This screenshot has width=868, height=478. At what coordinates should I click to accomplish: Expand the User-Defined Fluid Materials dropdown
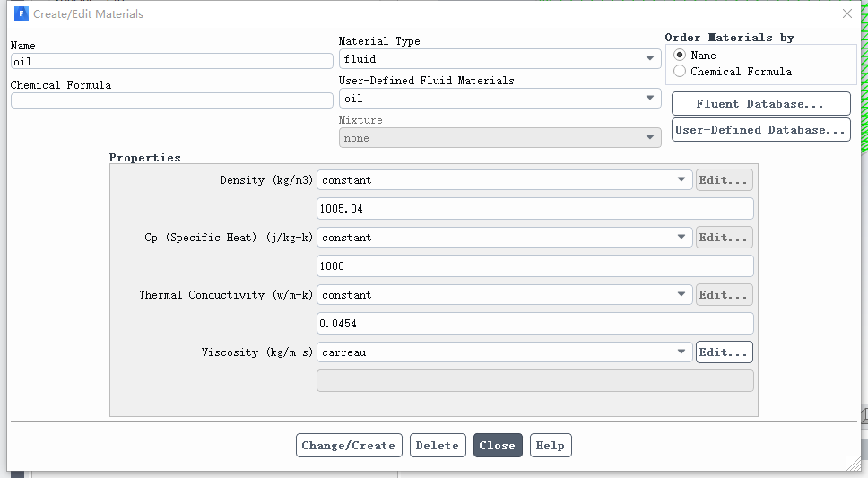[x=499, y=98]
